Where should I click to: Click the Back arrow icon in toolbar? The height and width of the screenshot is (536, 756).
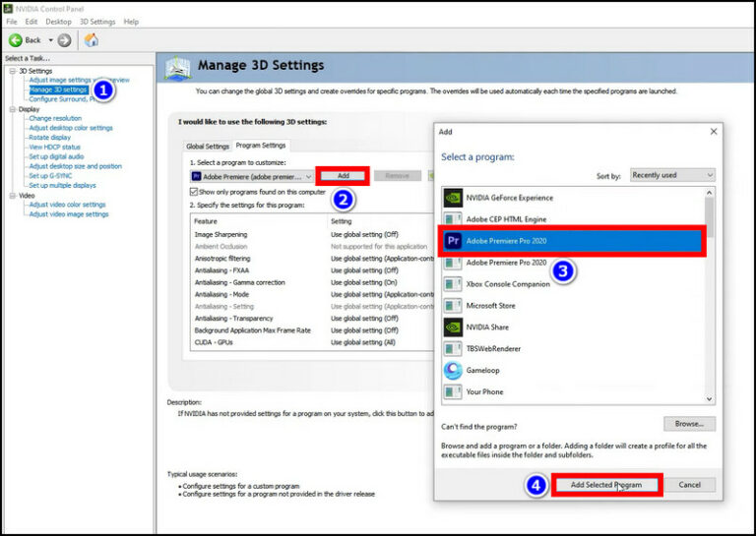point(17,40)
